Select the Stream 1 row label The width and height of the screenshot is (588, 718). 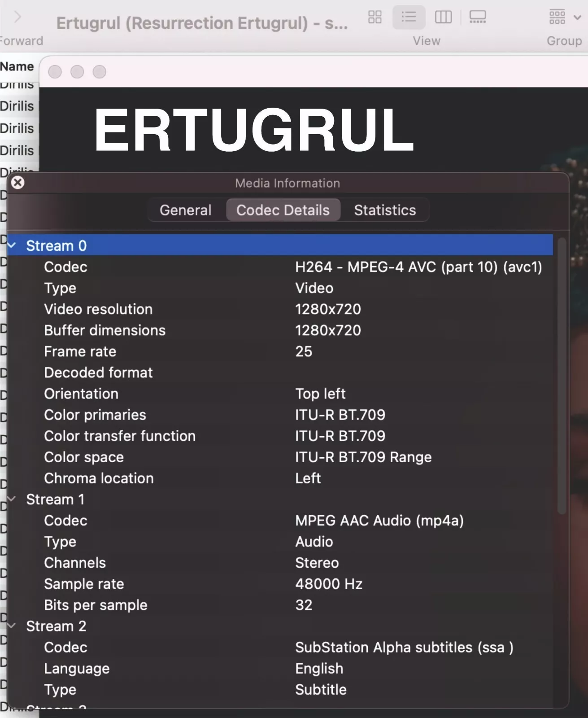55,499
